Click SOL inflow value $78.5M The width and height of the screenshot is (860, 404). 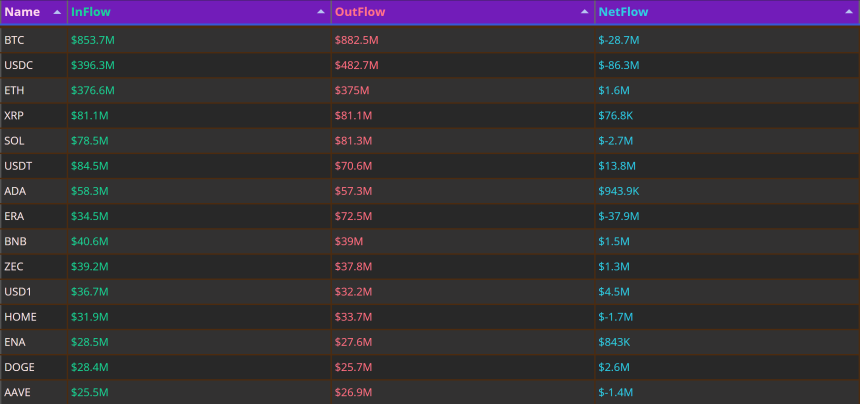click(x=90, y=141)
